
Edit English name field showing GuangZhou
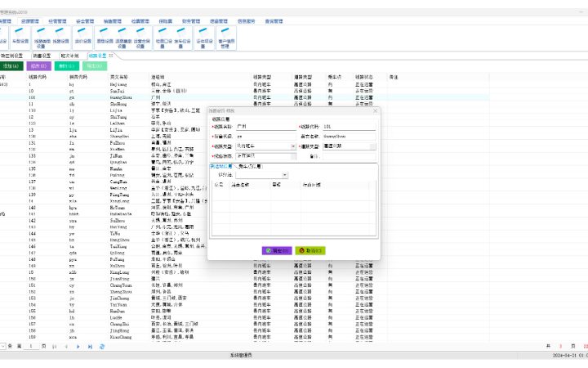tap(350, 137)
